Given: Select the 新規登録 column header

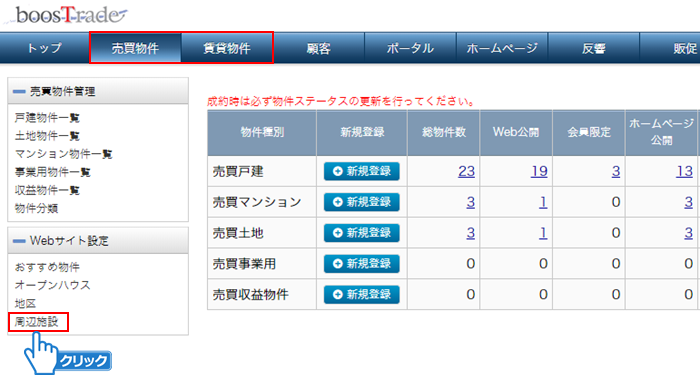Looking at the screenshot, I should [362, 133].
